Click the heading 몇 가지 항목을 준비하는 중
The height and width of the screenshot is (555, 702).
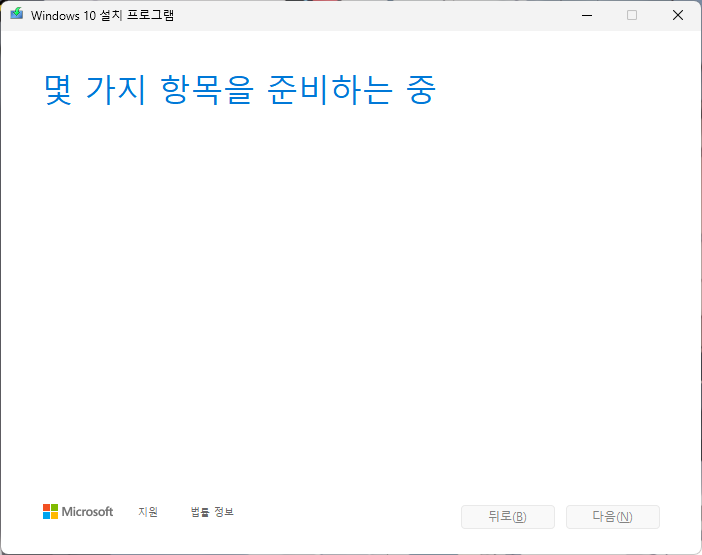240,90
